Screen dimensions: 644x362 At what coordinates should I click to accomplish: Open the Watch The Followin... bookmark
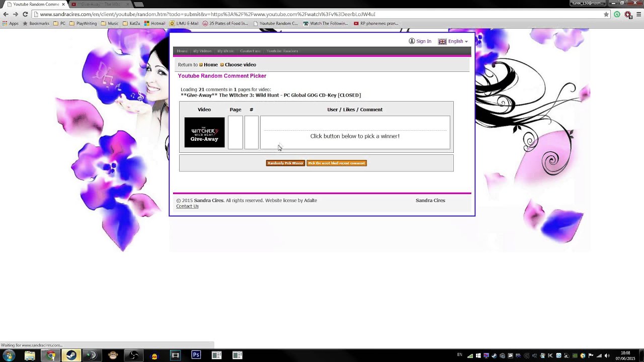[x=326, y=23]
